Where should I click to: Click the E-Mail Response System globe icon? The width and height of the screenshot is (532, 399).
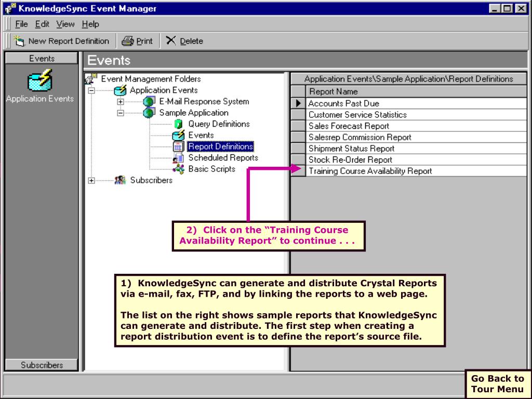(149, 101)
